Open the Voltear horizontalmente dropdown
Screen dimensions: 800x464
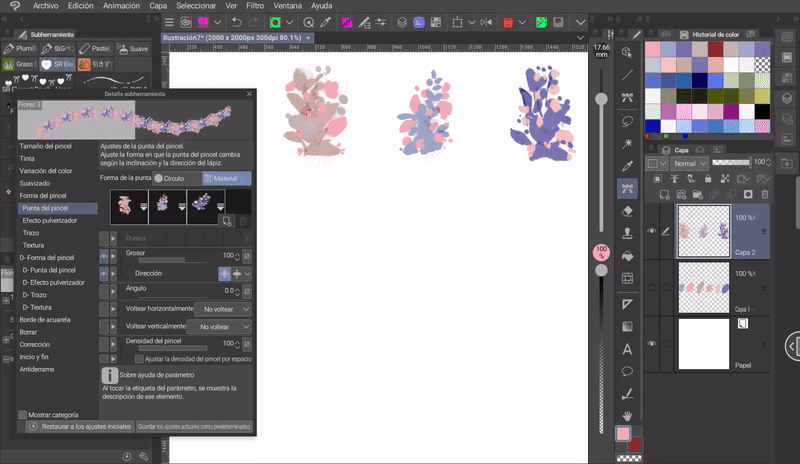pos(222,310)
